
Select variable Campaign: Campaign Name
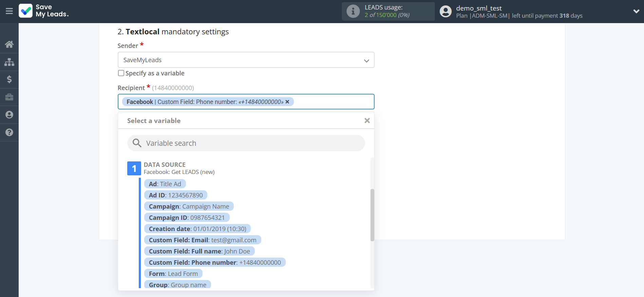(x=189, y=206)
